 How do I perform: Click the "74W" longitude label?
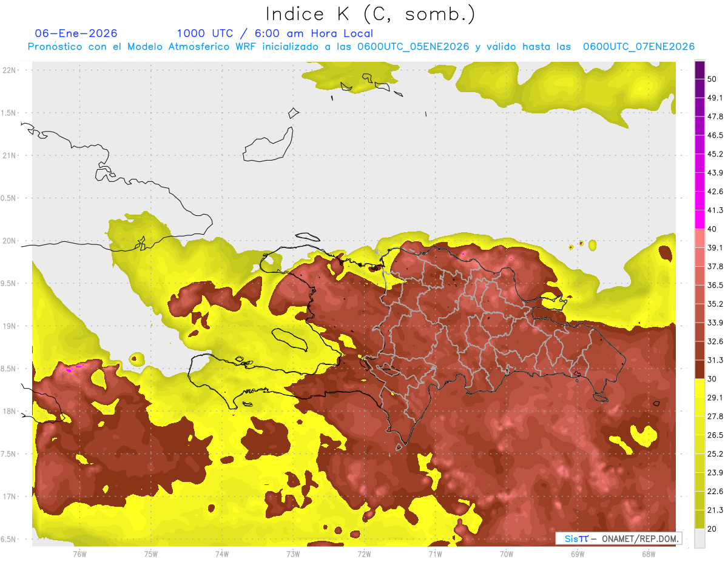click(x=222, y=554)
